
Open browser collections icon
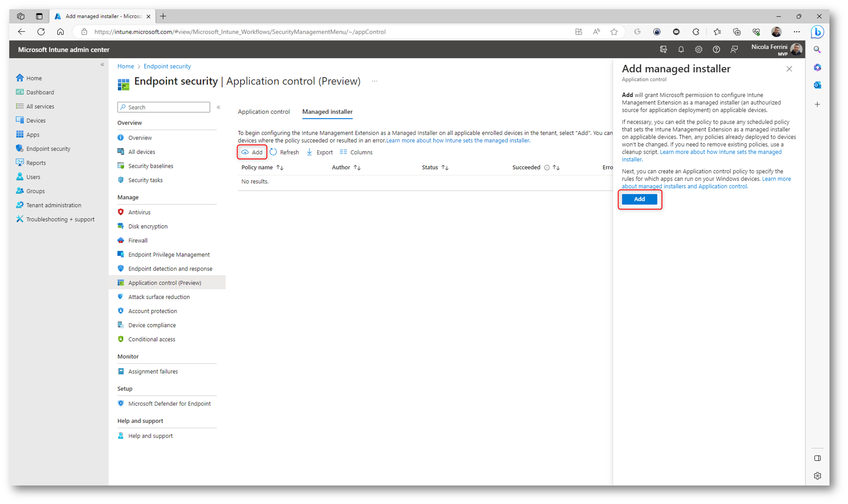(736, 32)
